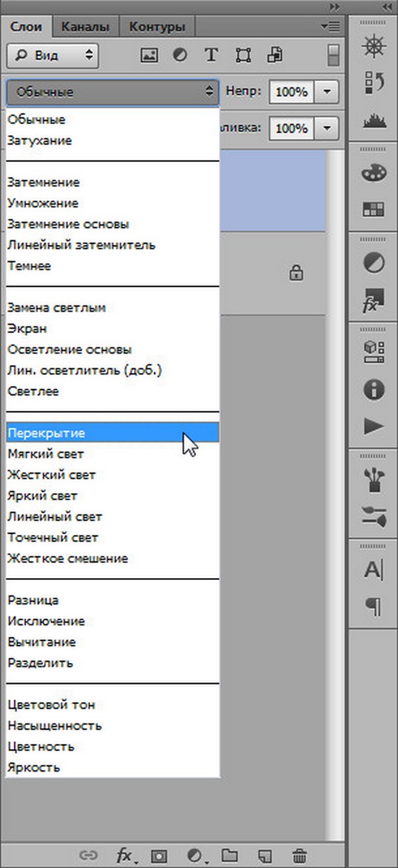This screenshot has height=868, width=398.
Task: Select Темнее blend mode
Action: point(112,265)
